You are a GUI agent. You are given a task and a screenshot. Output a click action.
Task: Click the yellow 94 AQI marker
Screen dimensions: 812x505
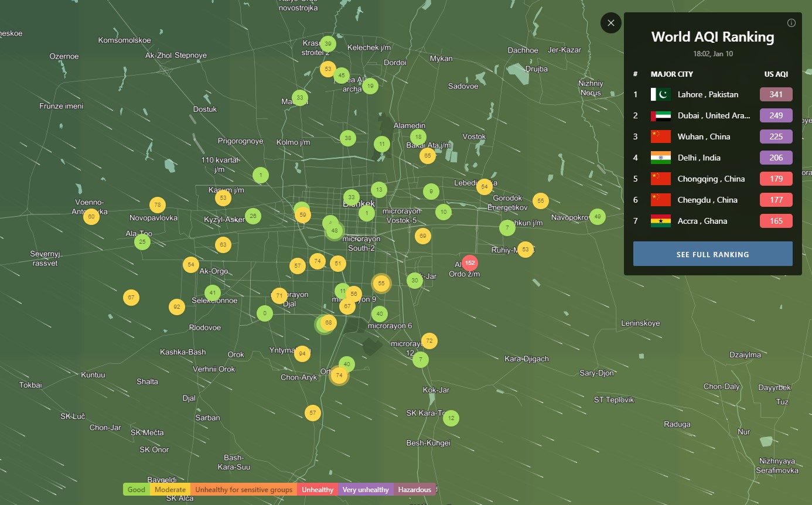click(x=302, y=353)
